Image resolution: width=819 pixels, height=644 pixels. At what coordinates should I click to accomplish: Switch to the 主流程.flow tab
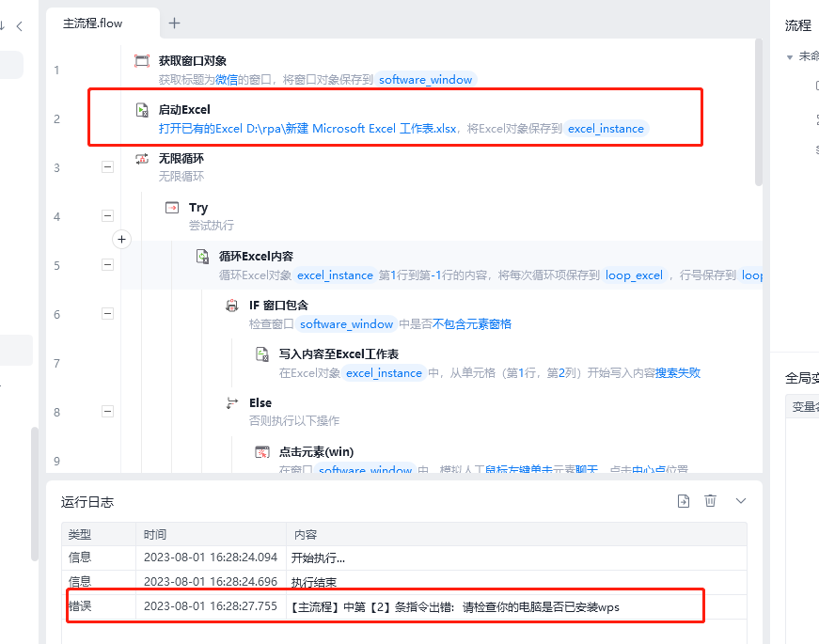[x=93, y=24]
